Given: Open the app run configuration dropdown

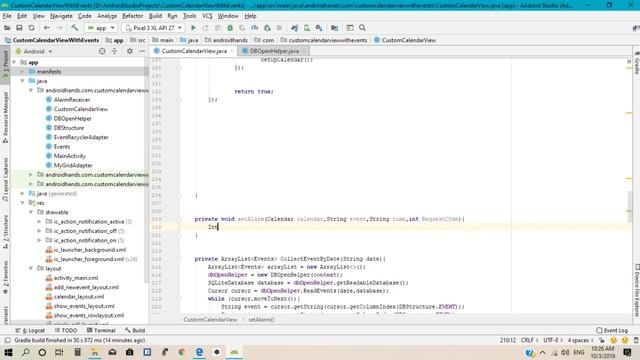Looking at the screenshot, I should 101,28.
